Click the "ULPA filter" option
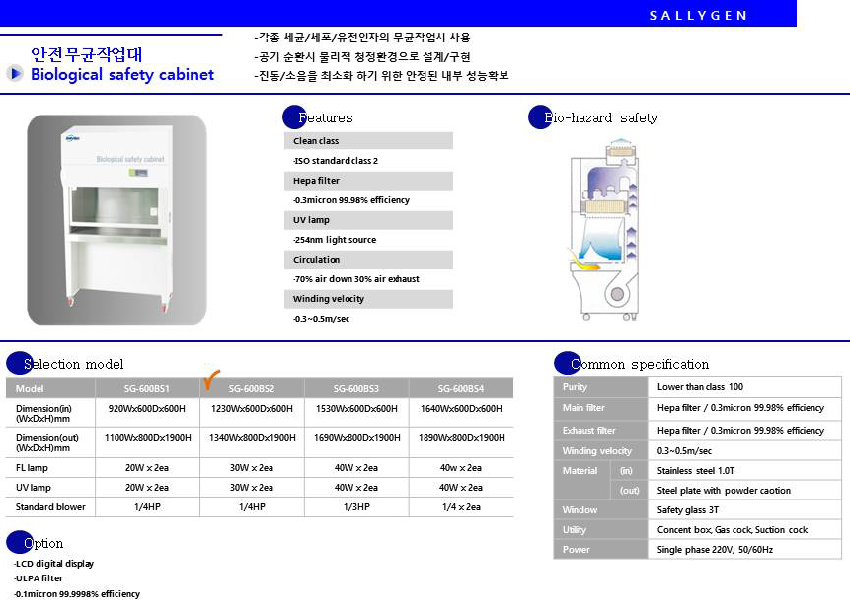Screen dimensions: 850x616 click(x=39, y=578)
